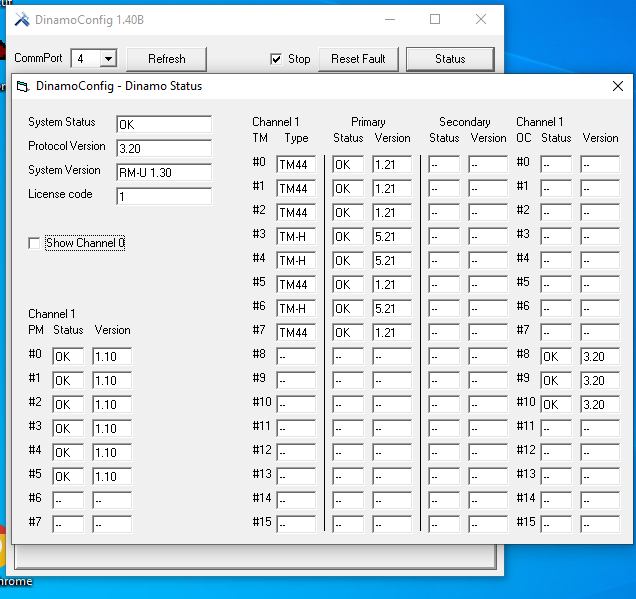The width and height of the screenshot is (636, 599).
Task: Click OC #10 Status field showing OK
Action: (x=556, y=405)
